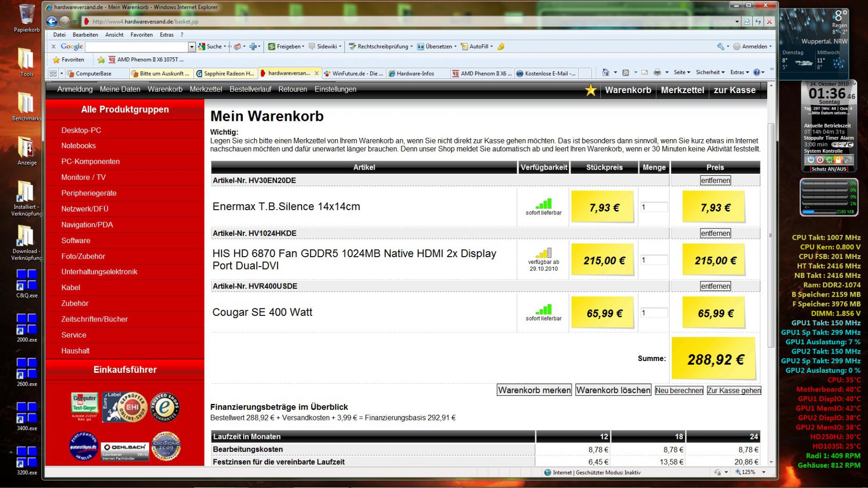Switch to the Hardware-Infos tab
868x488 pixels.
(418, 73)
